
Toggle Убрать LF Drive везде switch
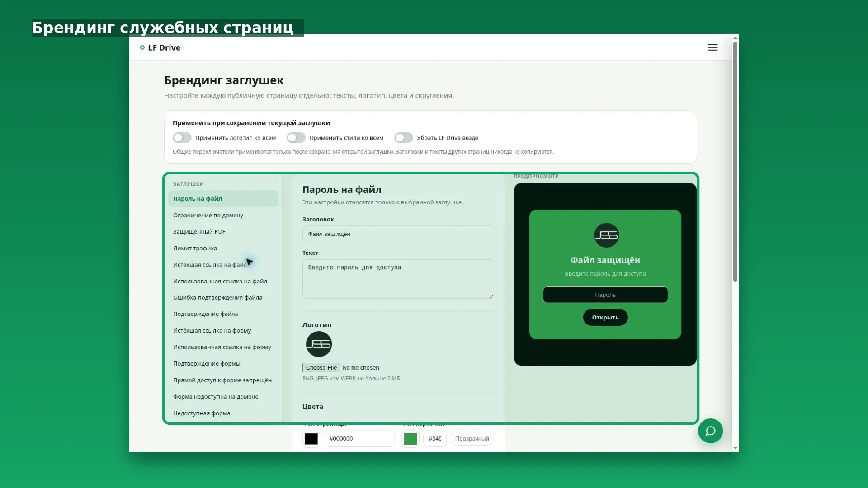point(404,138)
